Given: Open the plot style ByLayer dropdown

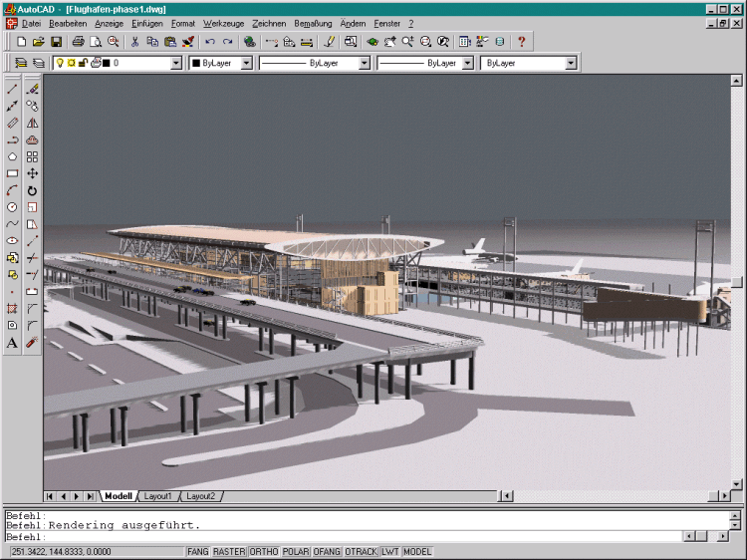Looking at the screenshot, I should click(571, 63).
